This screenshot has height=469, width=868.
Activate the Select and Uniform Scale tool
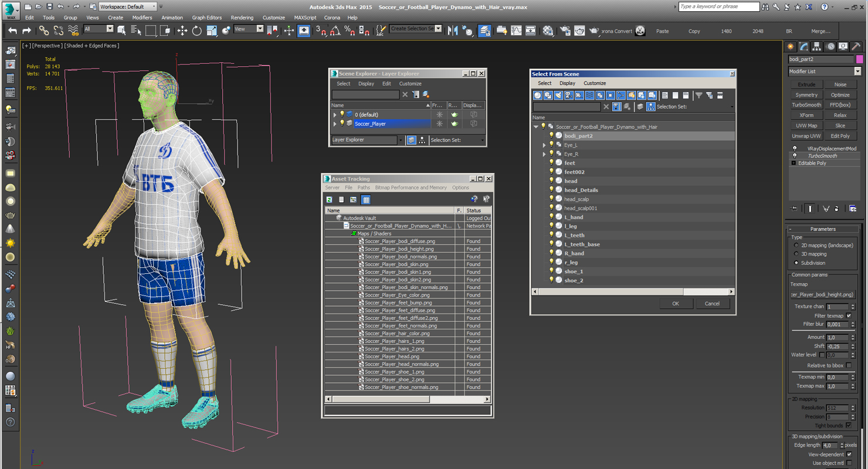212,30
